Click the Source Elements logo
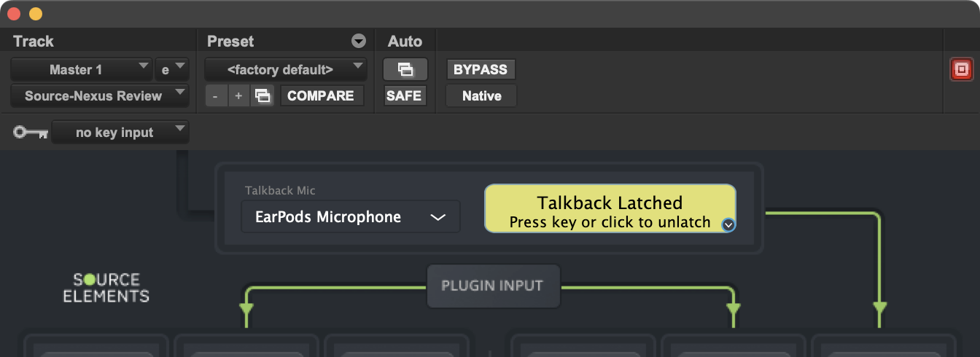This screenshot has height=357, width=980. point(106,288)
